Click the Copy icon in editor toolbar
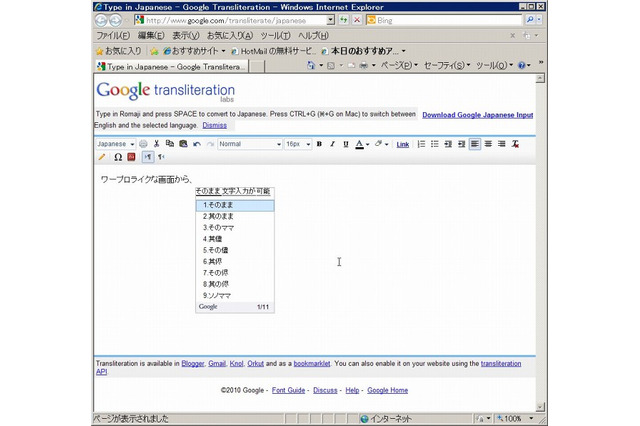This screenshot has width=640, height=426. coord(170,144)
